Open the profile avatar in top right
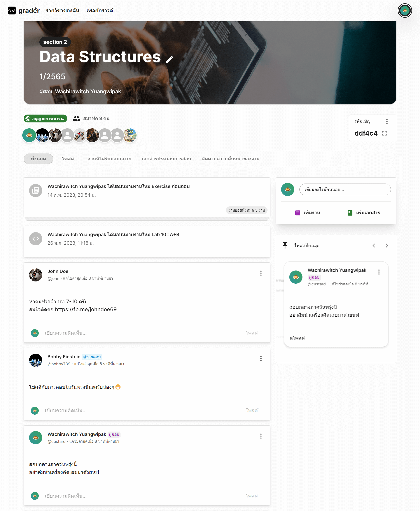Image resolution: width=420 pixels, height=511 pixels. (404, 11)
